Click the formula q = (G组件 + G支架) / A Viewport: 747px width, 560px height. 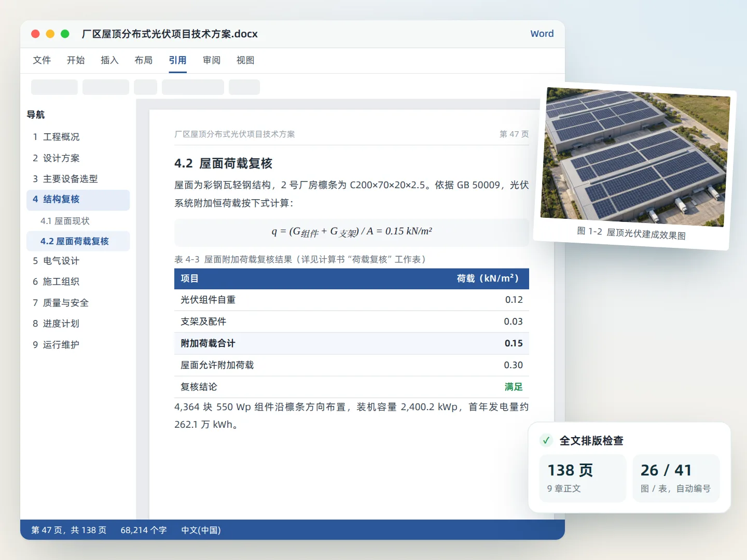(x=352, y=232)
